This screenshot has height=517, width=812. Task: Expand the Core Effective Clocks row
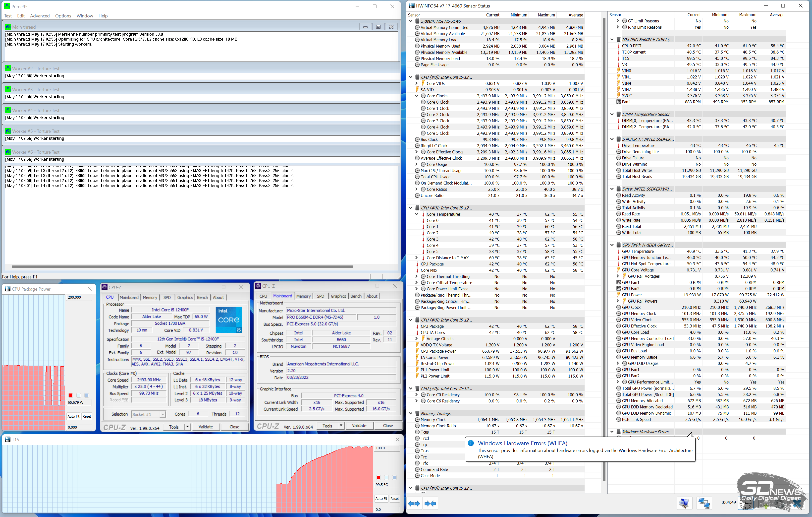(417, 152)
